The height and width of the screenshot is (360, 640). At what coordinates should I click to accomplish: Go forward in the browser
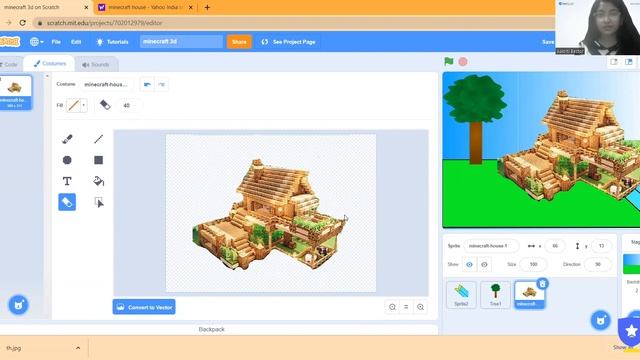point(8,23)
